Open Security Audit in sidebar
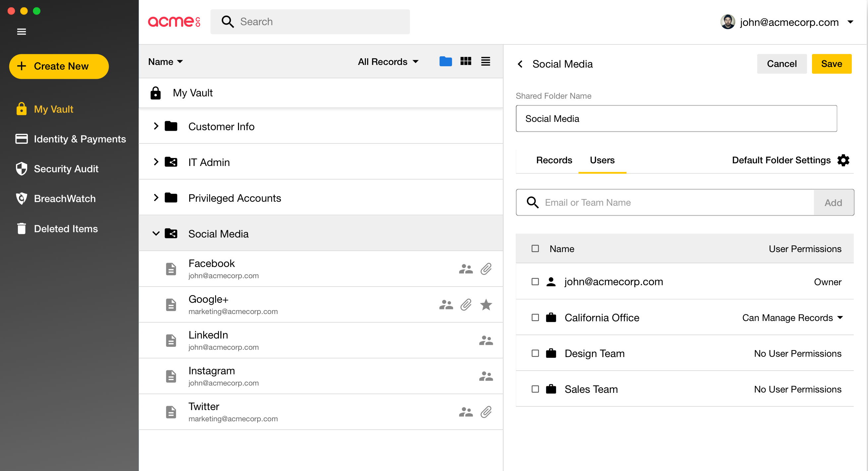The height and width of the screenshot is (471, 868). tap(66, 169)
